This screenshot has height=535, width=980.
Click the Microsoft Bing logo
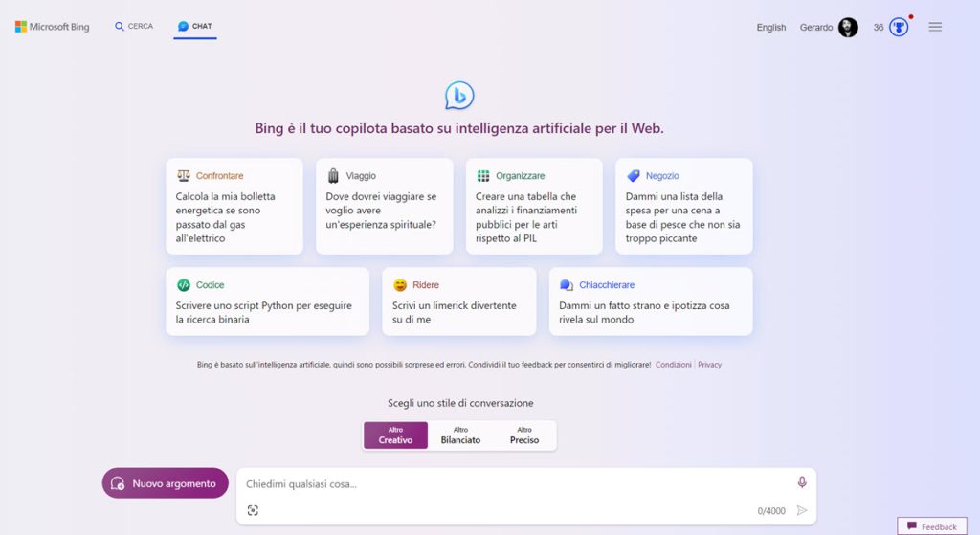[x=53, y=27]
